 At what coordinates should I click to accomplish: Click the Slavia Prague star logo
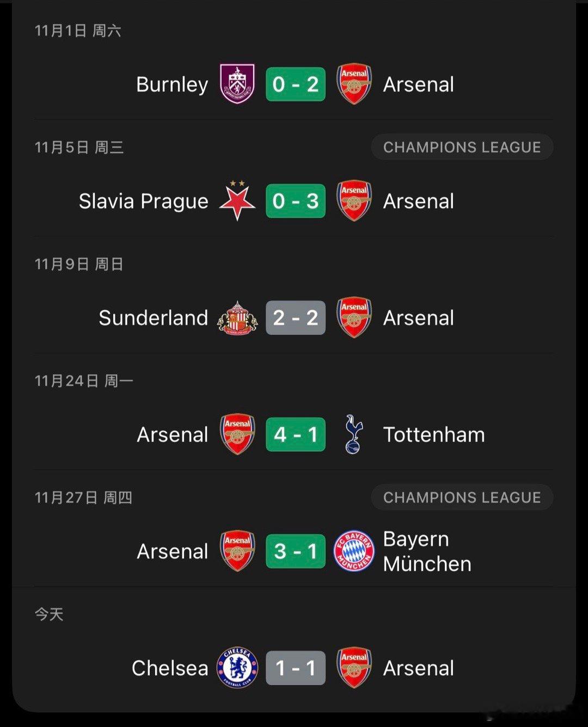click(x=237, y=200)
